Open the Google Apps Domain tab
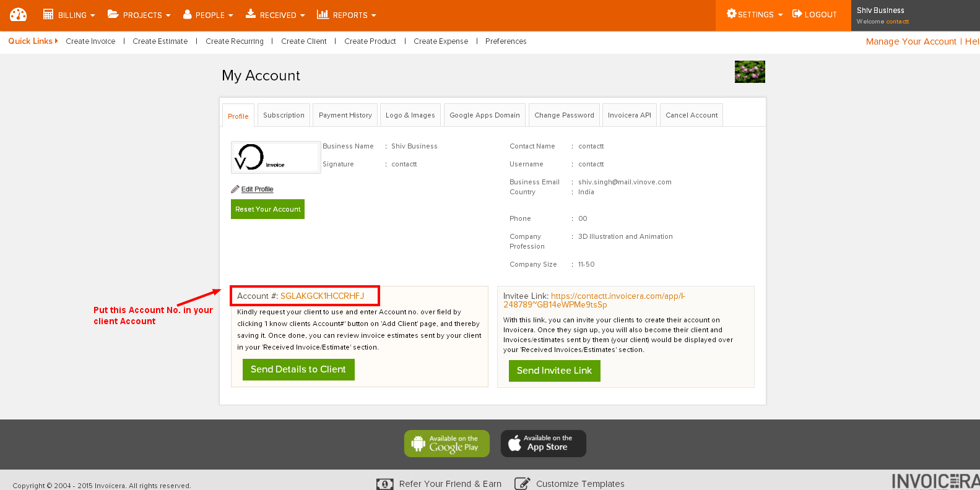 pos(485,115)
